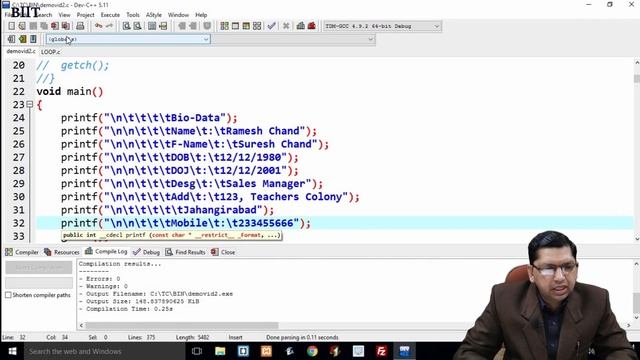Click the Save All toolbar icon

click(x=44, y=26)
